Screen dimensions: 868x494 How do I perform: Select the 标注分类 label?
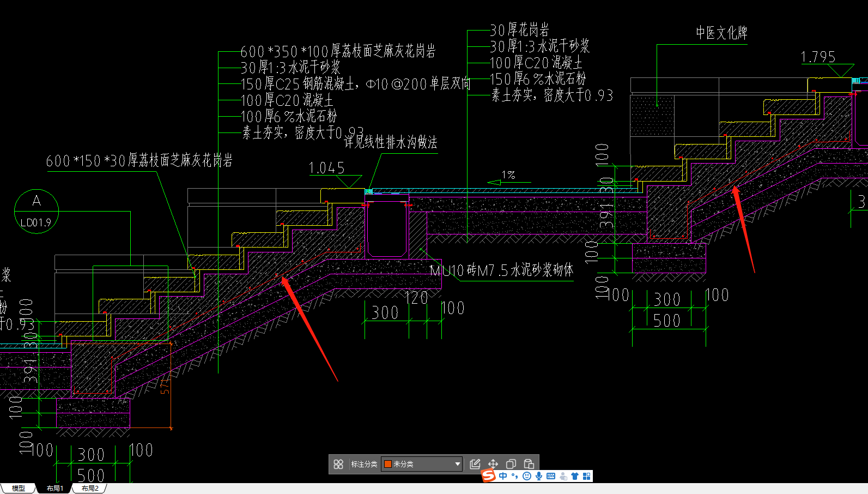(364, 464)
